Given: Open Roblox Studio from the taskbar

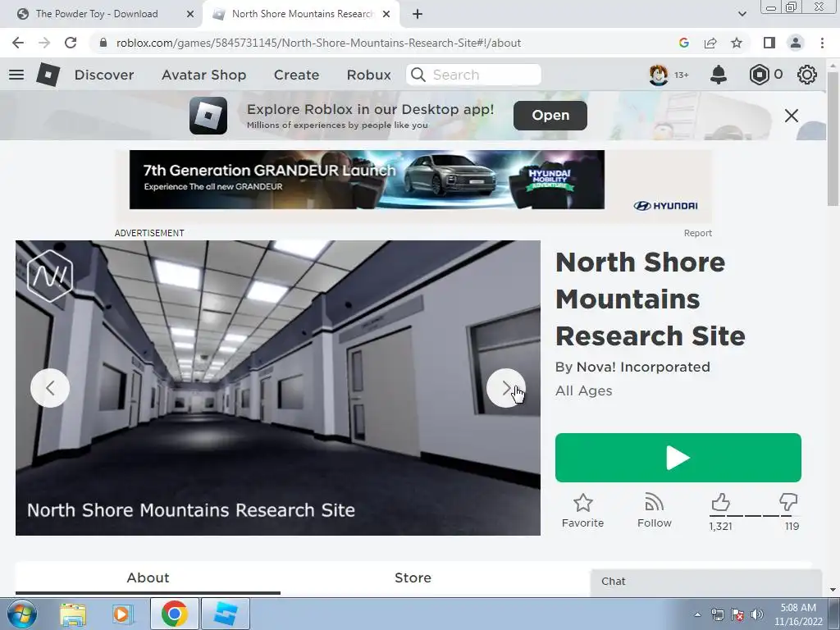Looking at the screenshot, I should 226,614.
